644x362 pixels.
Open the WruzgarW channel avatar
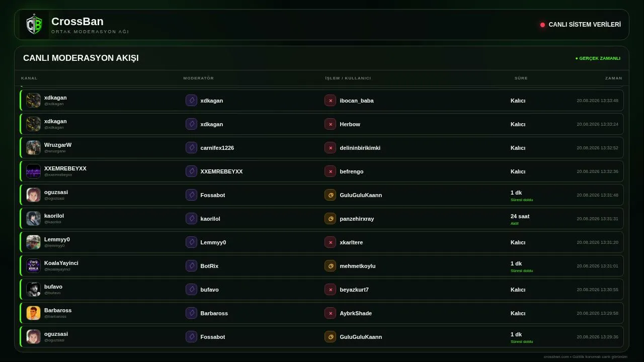[33, 148]
